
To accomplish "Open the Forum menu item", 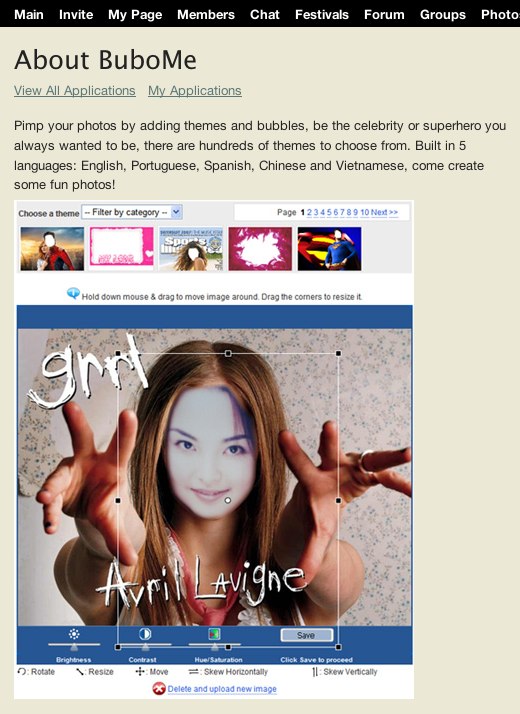I will click(x=384, y=15).
